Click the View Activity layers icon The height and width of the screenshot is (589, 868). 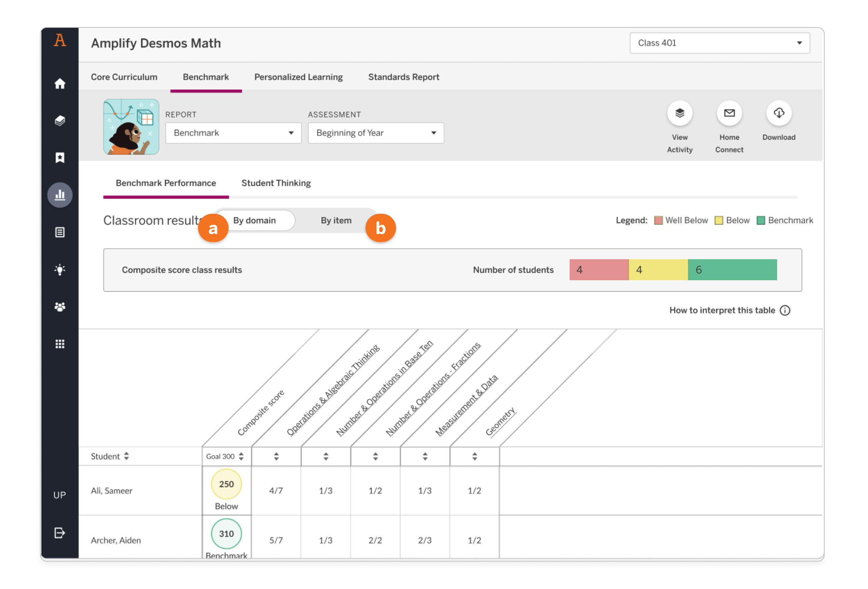pos(679,113)
